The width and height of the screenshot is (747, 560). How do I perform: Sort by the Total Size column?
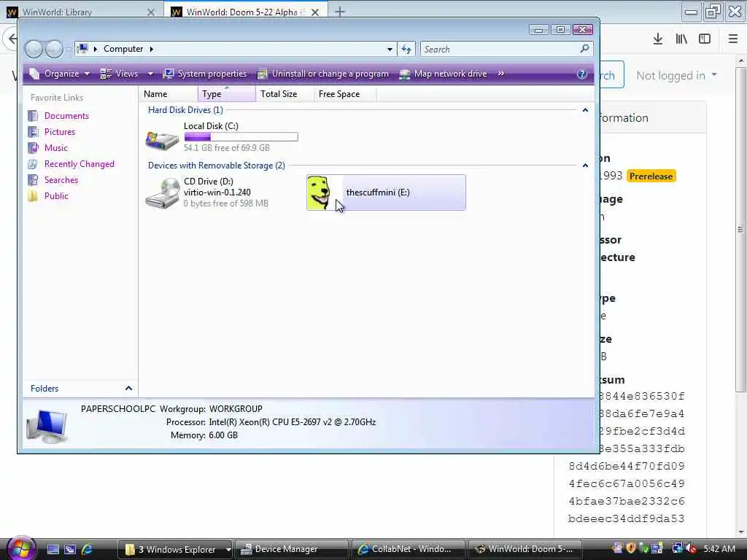coord(285,94)
